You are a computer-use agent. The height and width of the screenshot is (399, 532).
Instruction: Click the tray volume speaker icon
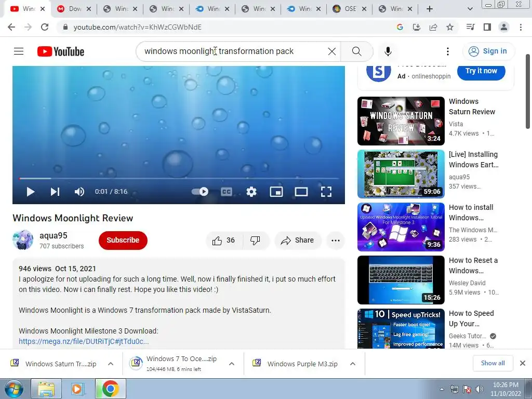480,389
